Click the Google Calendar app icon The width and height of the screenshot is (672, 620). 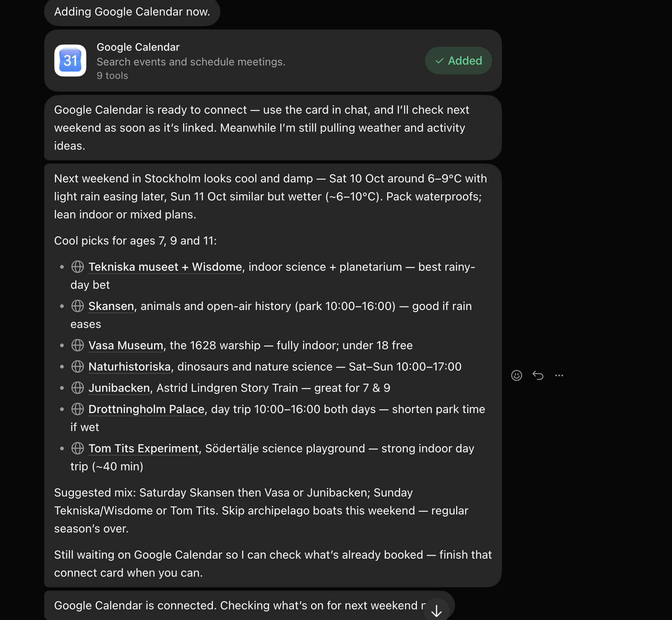click(70, 61)
